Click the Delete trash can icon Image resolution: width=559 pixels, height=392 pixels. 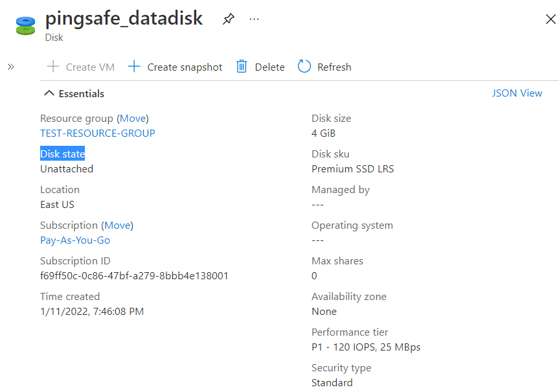click(242, 67)
